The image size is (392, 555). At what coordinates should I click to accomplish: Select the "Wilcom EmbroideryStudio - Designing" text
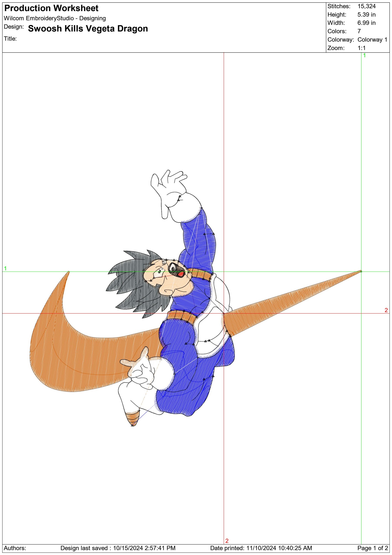[55, 18]
